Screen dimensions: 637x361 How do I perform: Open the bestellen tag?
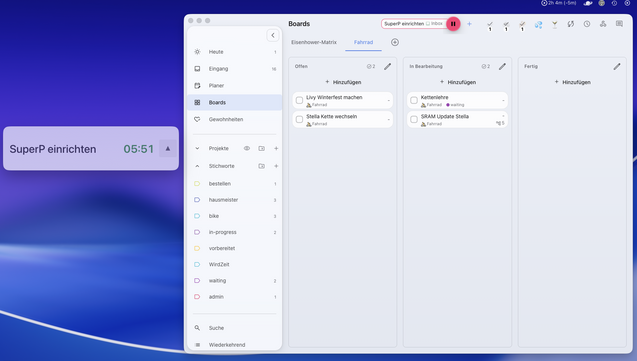(x=234, y=184)
